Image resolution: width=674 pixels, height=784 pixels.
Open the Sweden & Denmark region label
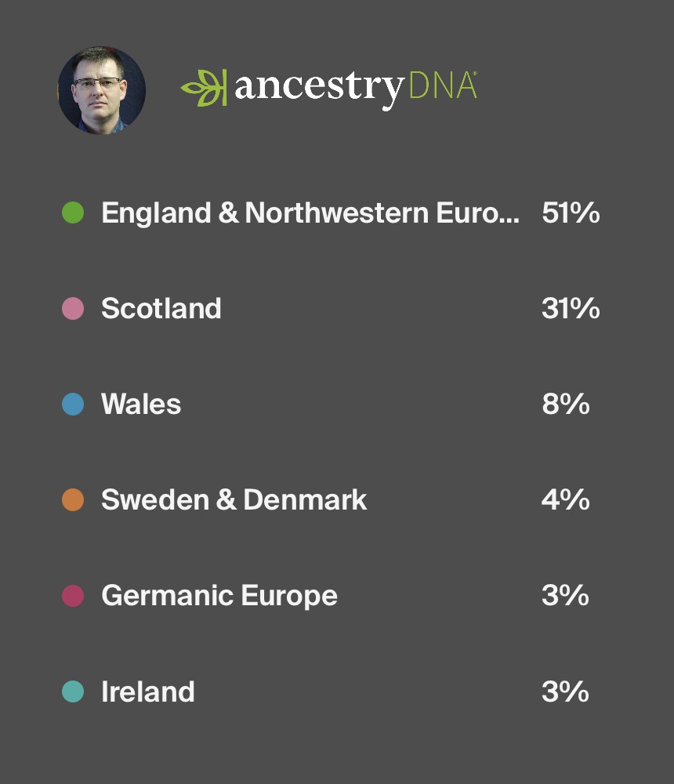tap(234, 500)
